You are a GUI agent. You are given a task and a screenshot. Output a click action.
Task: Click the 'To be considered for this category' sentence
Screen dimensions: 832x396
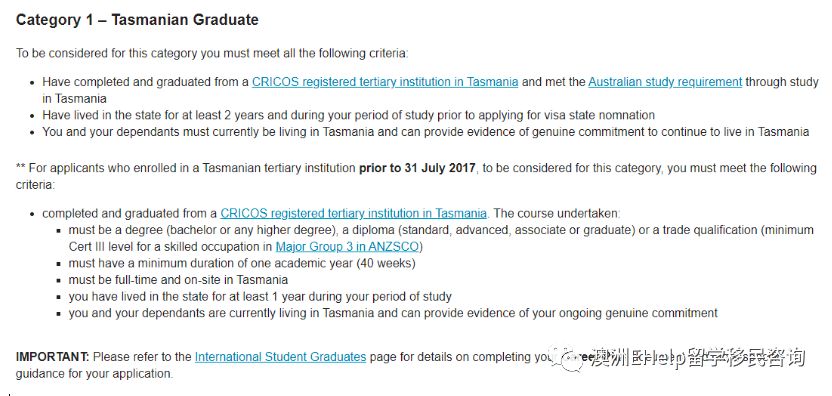[212, 54]
